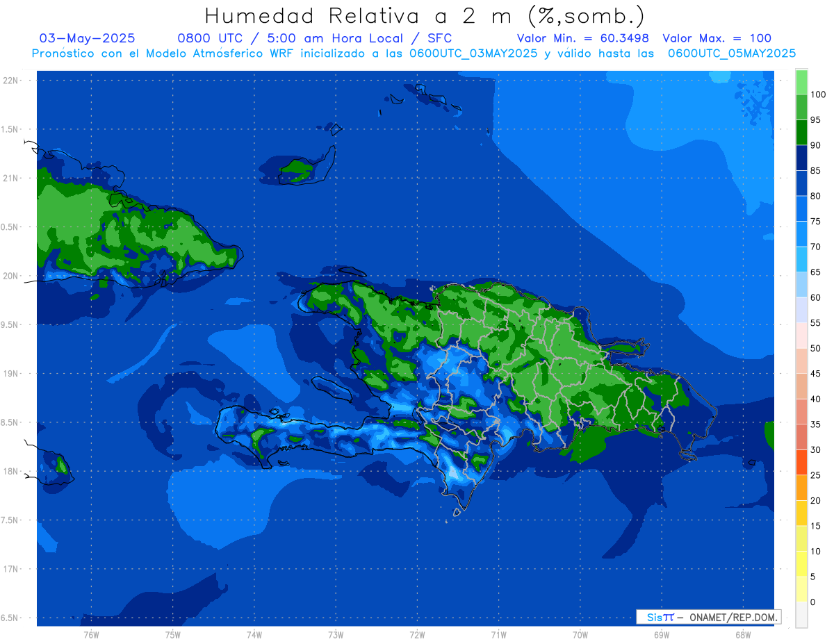
Task: Click the '75W' longitude label
Action: tap(173, 635)
